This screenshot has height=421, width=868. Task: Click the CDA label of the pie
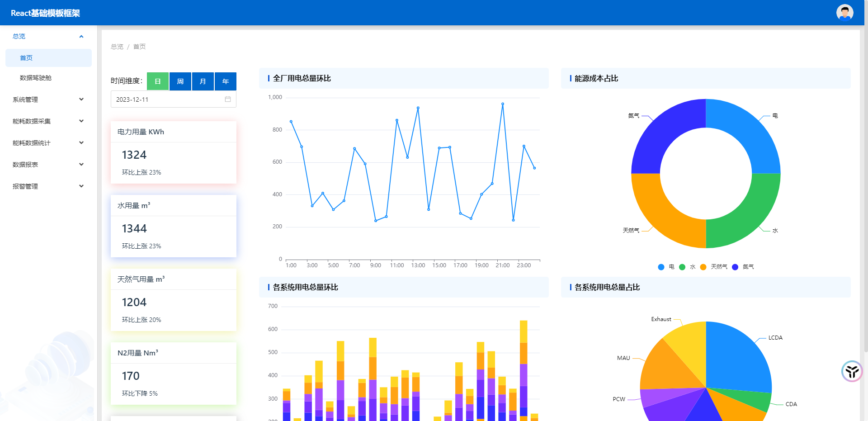coord(791,404)
